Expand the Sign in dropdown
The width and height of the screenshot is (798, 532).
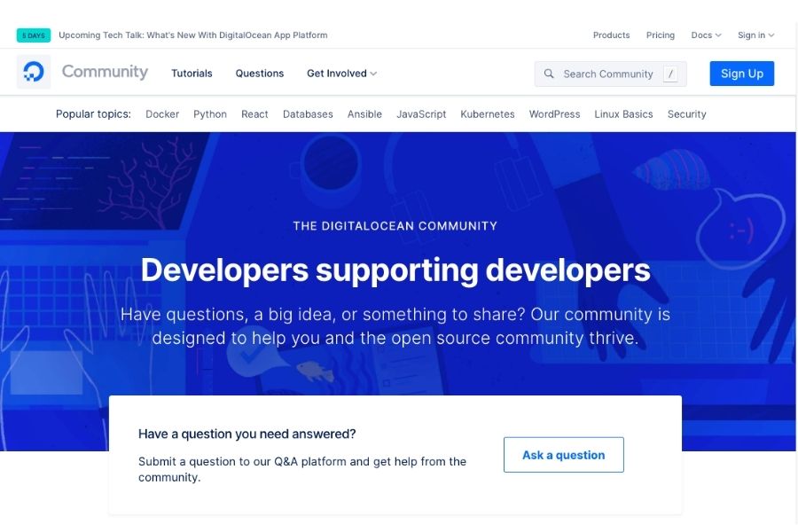pos(755,35)
